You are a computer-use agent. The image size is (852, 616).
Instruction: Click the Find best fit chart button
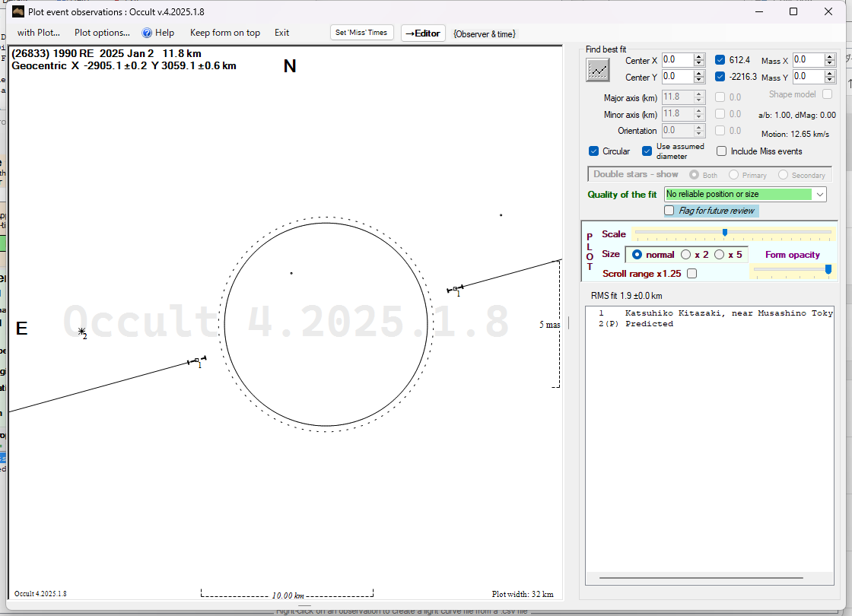[599, 70]
